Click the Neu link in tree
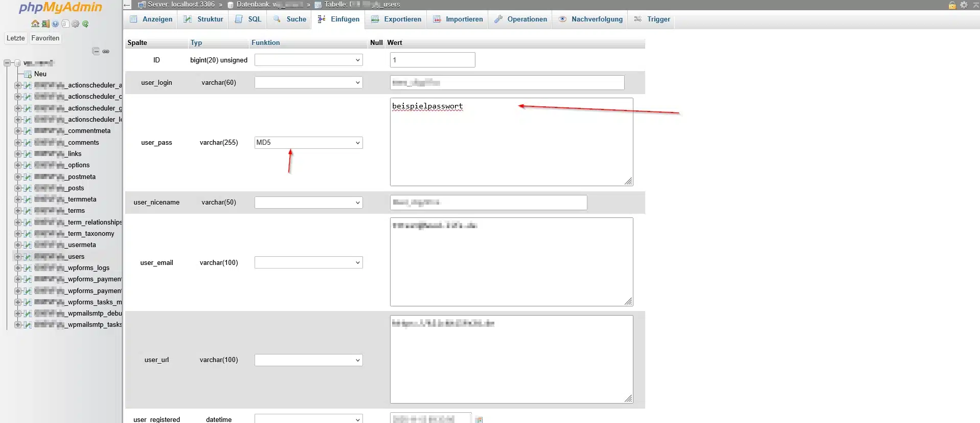980x423 pixels. click(40, 74)
